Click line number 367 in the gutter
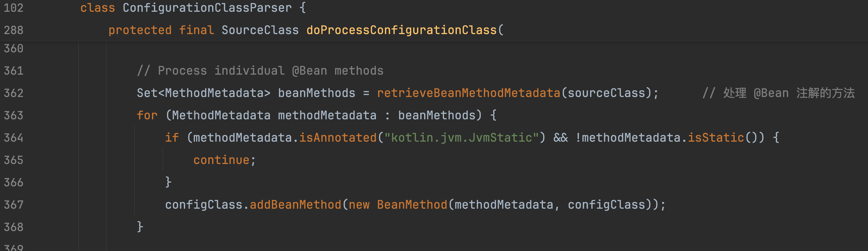This screenshot has width=868, height=251. (x=14, y=205)
